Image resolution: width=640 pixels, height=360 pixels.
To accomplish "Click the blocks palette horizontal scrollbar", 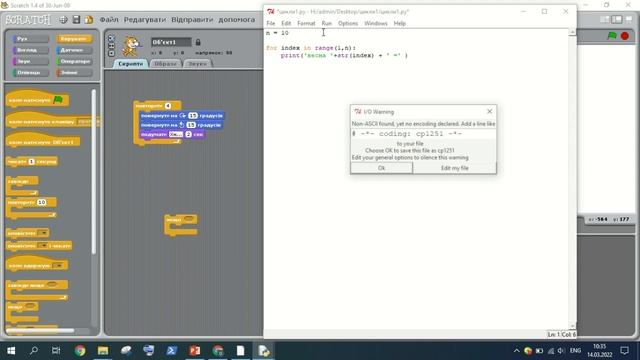I will tap(40, 331).
